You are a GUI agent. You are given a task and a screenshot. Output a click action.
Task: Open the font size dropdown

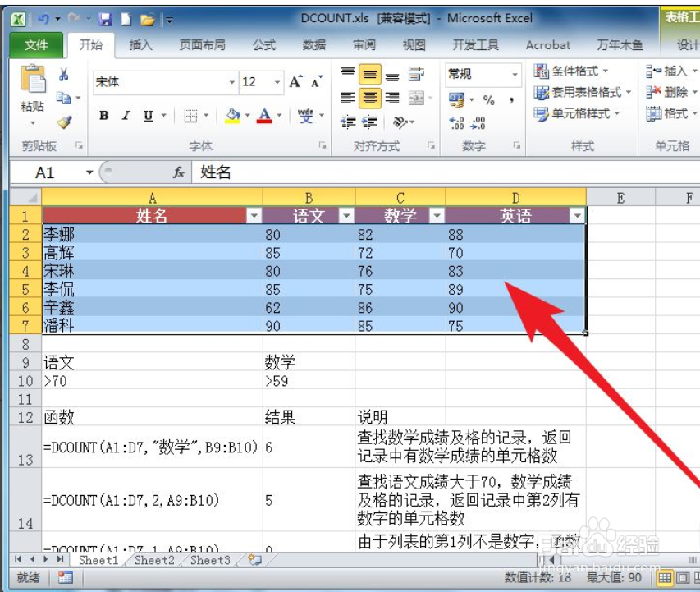point(277,82)
